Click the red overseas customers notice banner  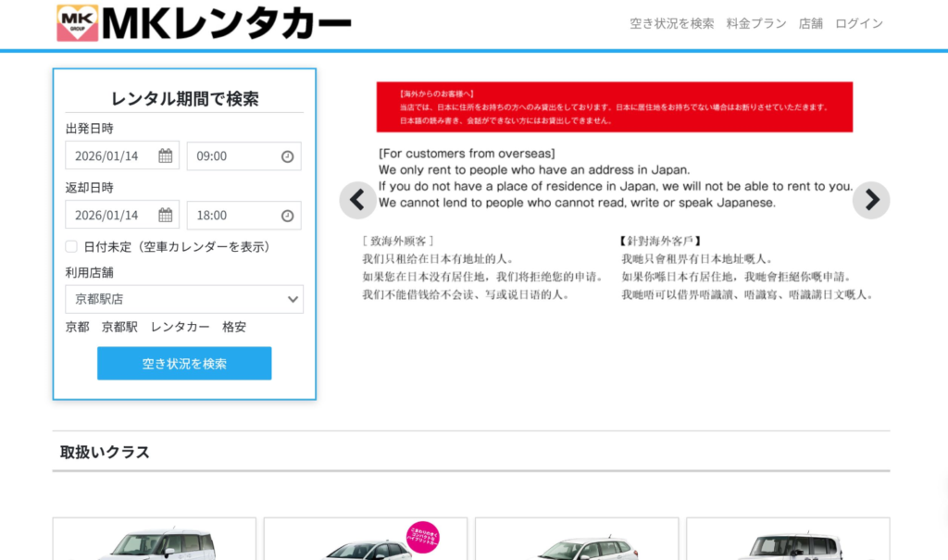coord(614,106)
